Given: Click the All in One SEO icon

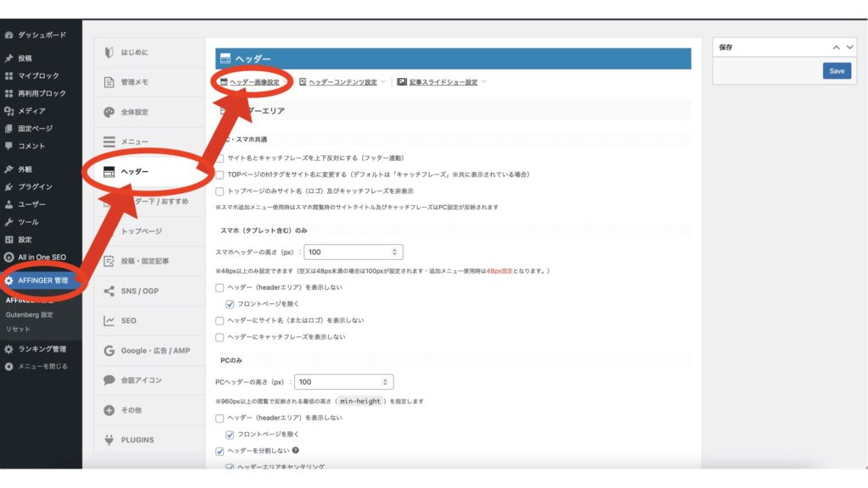Looking at the screenshot, I should [8, 258].
